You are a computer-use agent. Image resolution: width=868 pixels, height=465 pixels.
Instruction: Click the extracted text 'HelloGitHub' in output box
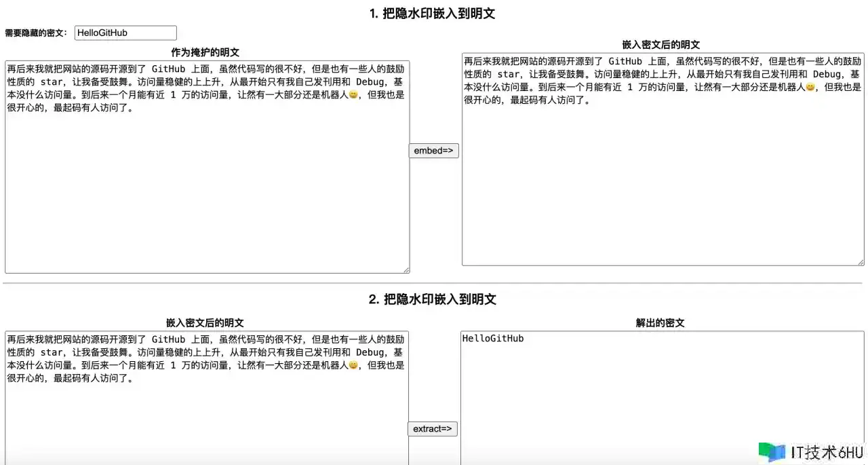(493, 339)
